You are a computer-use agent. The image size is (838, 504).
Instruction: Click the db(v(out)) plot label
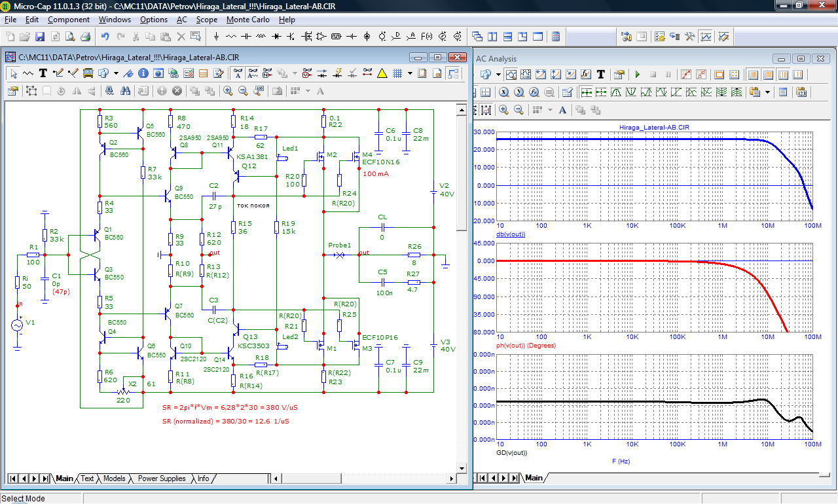[511, 234]
